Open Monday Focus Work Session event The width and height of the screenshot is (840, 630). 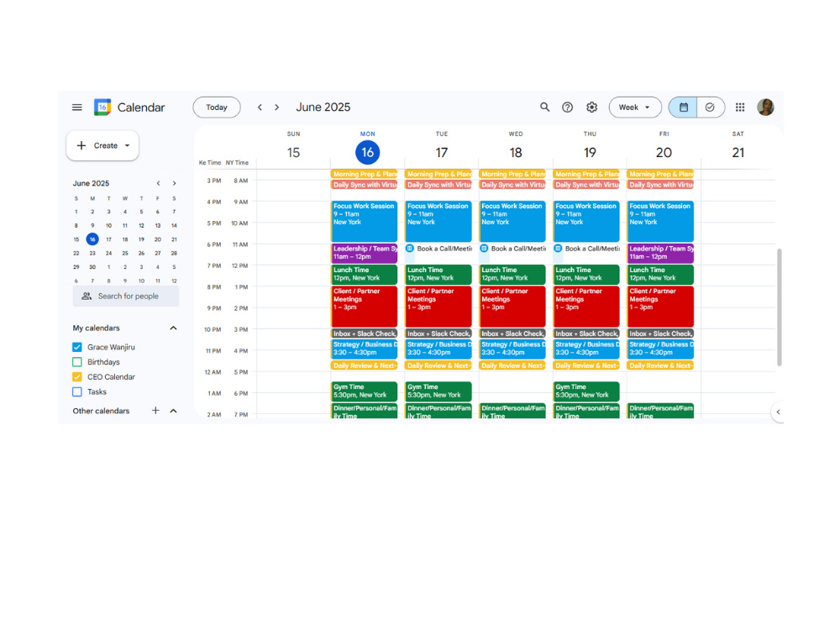pos(365,221)
